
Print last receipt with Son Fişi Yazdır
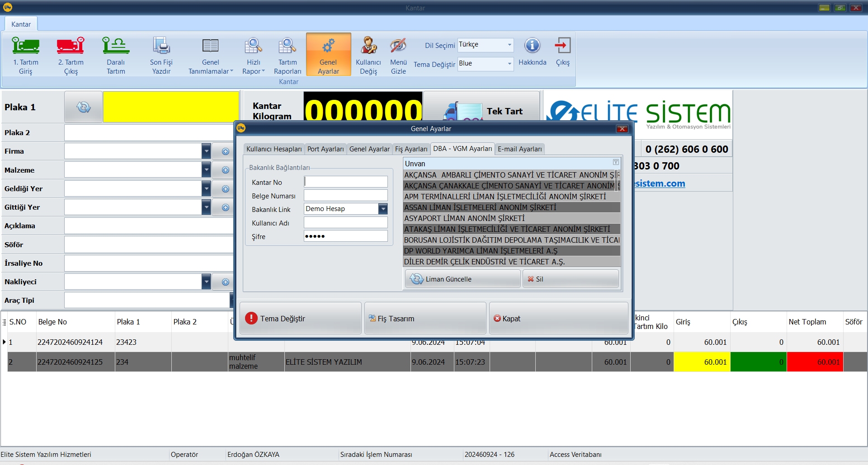click(x=161, y=55)
